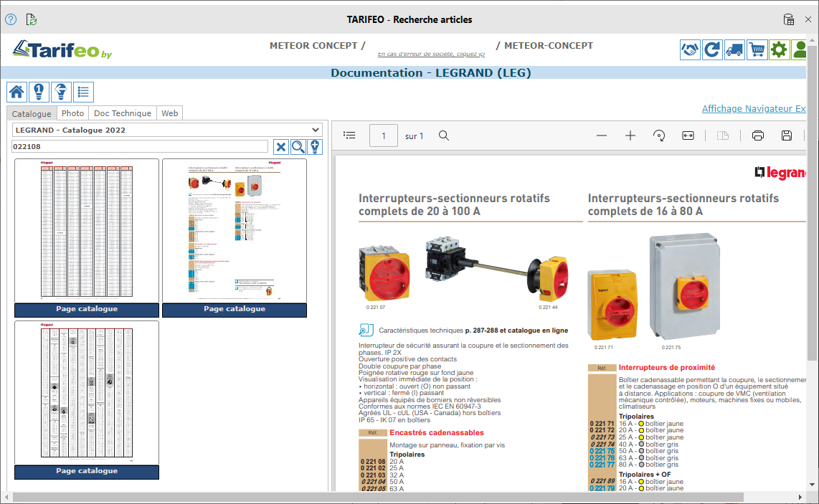Click Page catalogue button under third thumbnail
Screen dimensions: 819x504
[87, 472]
